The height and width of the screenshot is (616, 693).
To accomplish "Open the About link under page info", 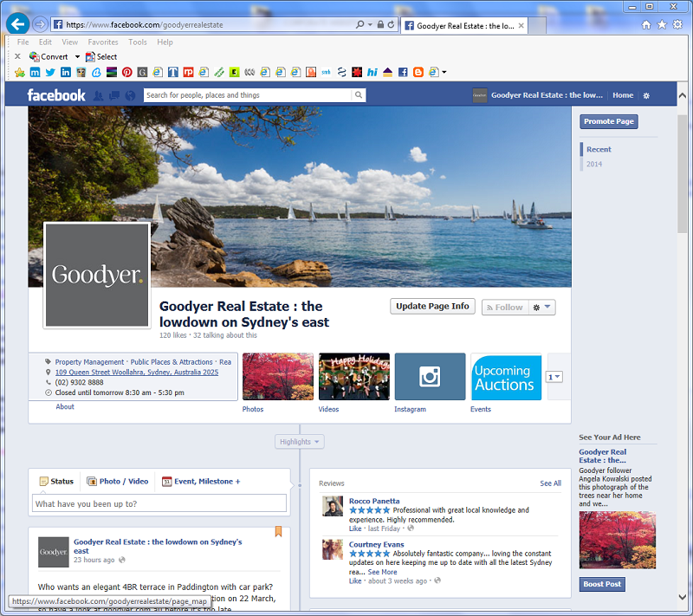I will [x=64, y=406].
